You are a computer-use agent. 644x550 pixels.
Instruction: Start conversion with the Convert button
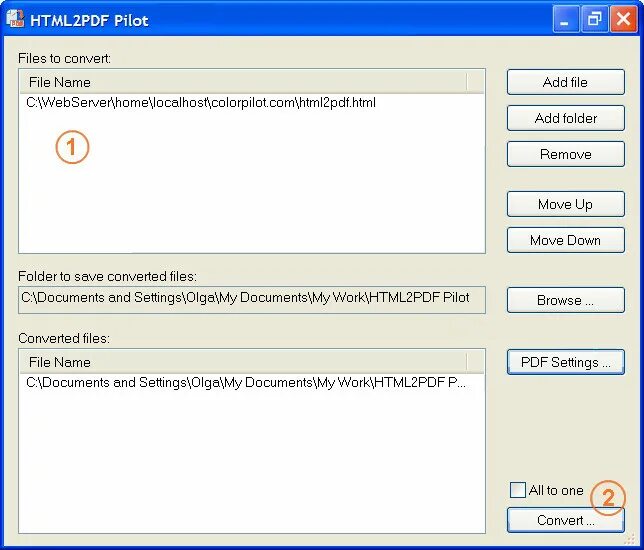[x=566, y=520]
